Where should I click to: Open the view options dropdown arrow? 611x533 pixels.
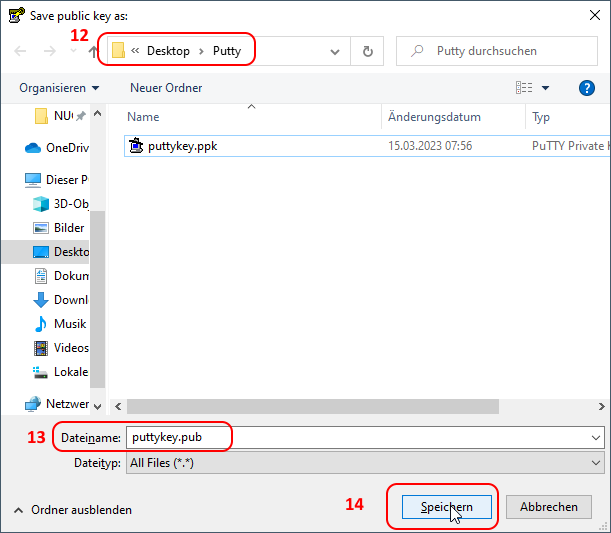coord(546,88)
